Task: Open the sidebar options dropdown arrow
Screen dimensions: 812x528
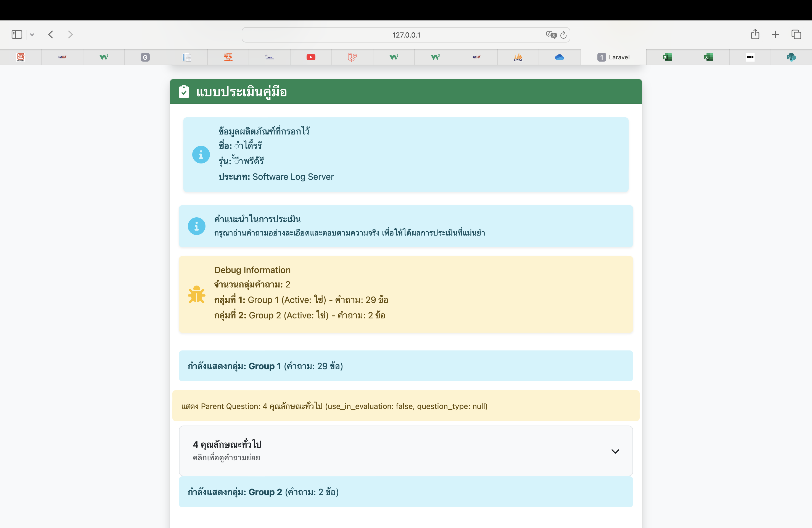Action: point(32,35)
